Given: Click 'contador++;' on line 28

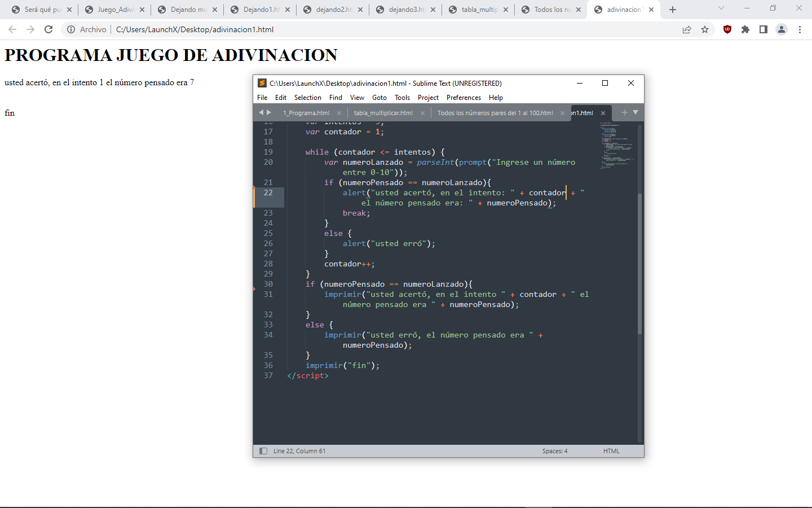Looking at the screenshot, I should coord(349,264).
